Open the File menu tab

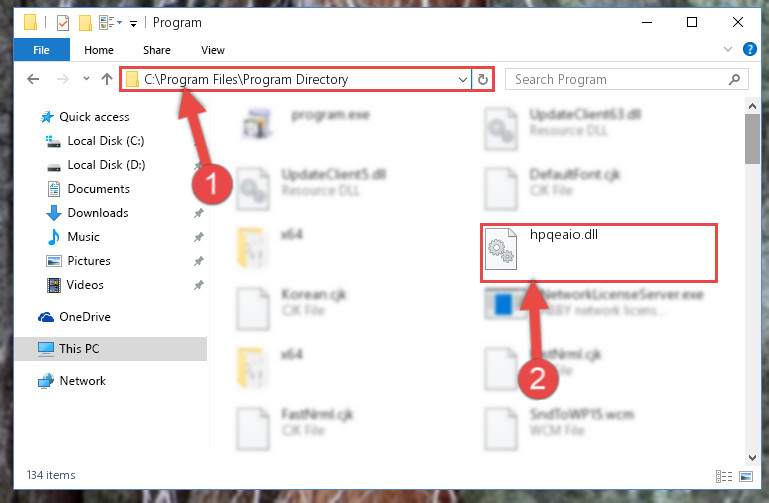pyautogui.click(x=41, y=50)
